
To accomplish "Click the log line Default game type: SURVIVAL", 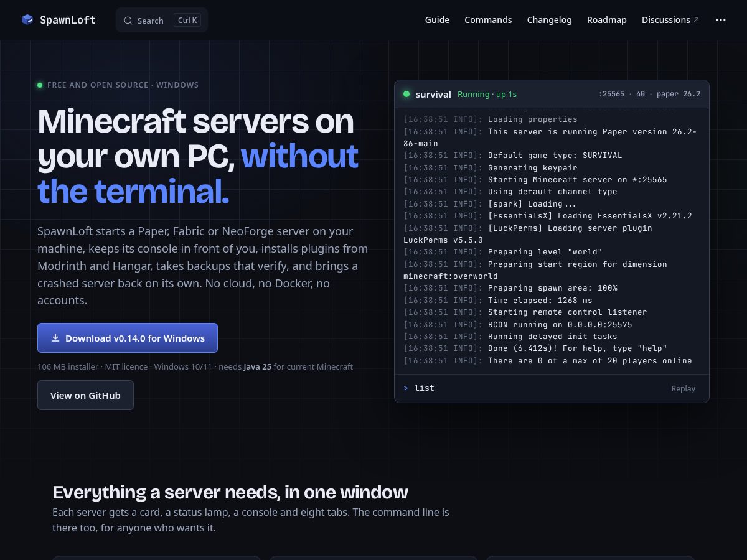I will click(512, 156).
